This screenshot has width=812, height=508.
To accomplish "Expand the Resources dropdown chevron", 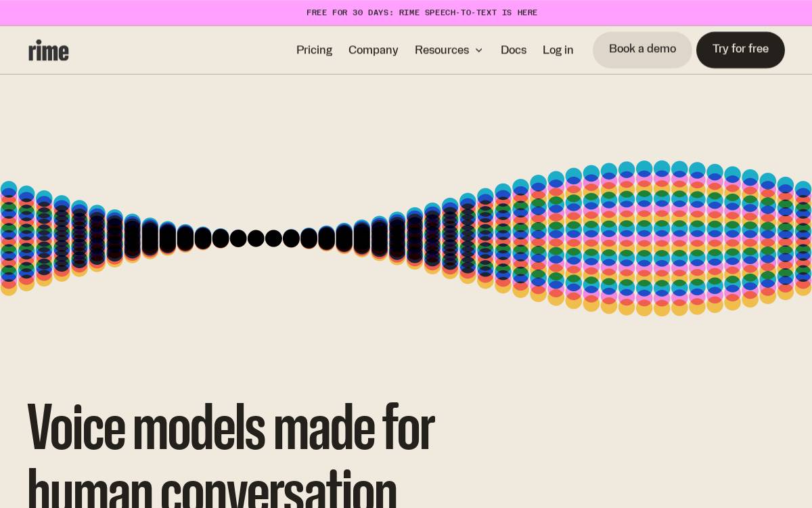I will click(x=479, y=50).
